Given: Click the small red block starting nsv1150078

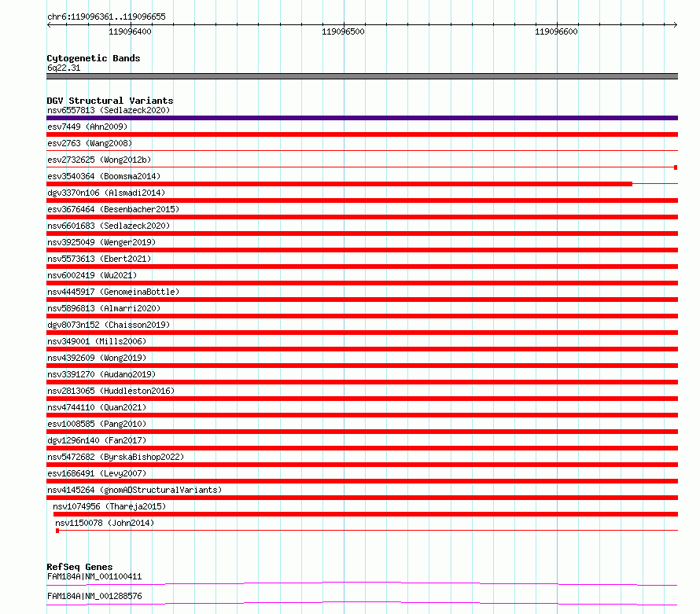Looking at the screenshot, I should pyautogui.click(x=57, y=531).
